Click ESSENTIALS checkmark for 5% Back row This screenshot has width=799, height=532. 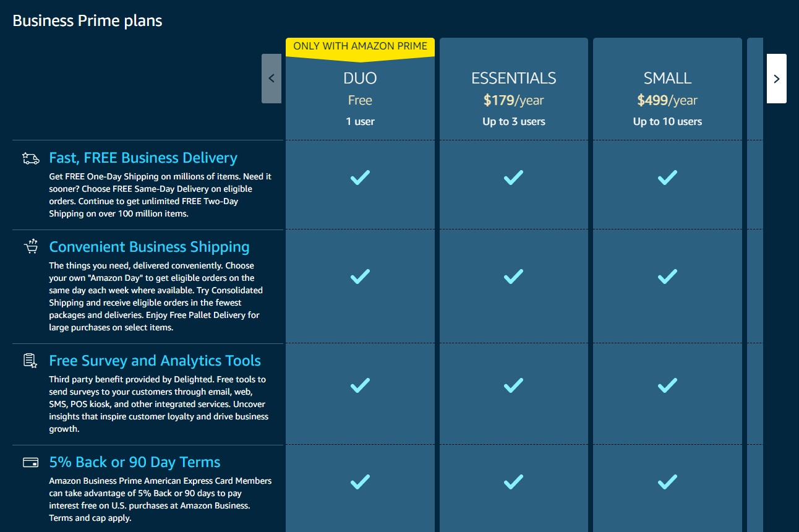pos(513,481)
